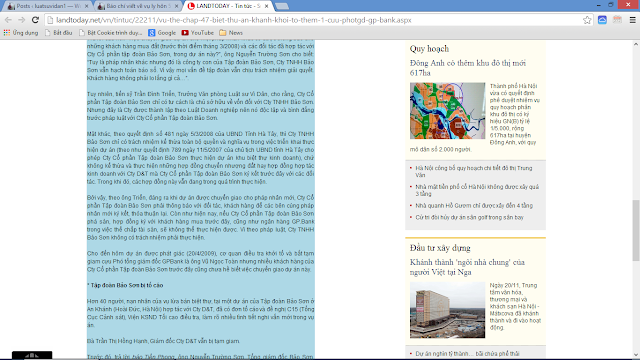Open the Đầu tư xây dựng section heading
640x360 pixels.
(440, 248)
